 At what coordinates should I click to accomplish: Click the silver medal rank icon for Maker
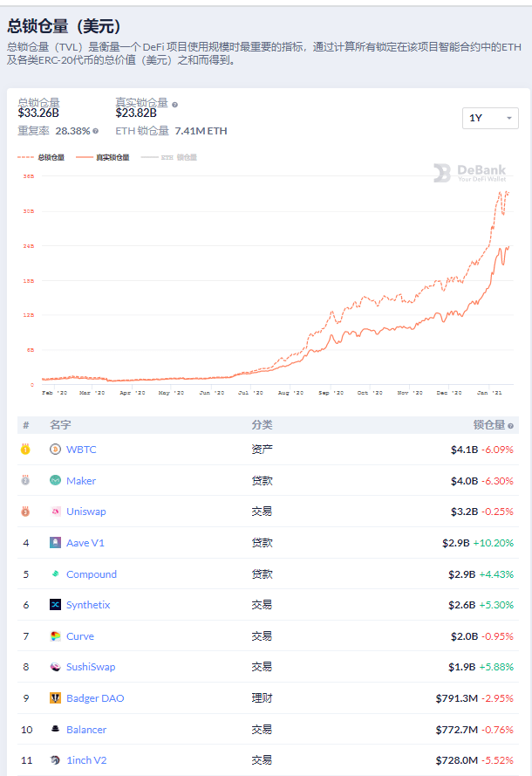pyautogui.click(x=25, y=480)
